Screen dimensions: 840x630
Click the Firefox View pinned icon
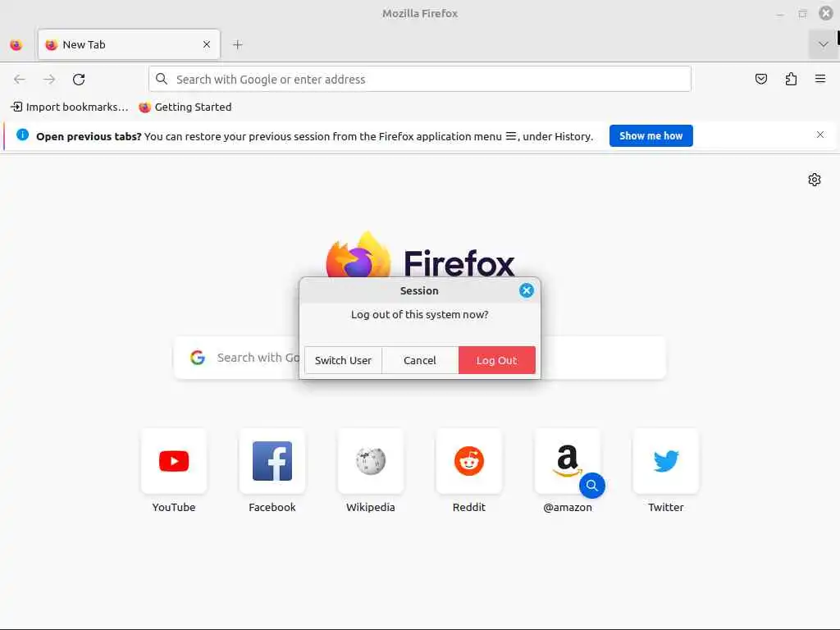tap(16, 45)
